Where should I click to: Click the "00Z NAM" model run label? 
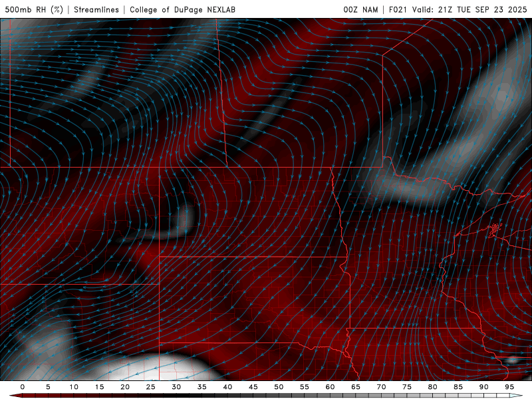(x=360, y=9)
